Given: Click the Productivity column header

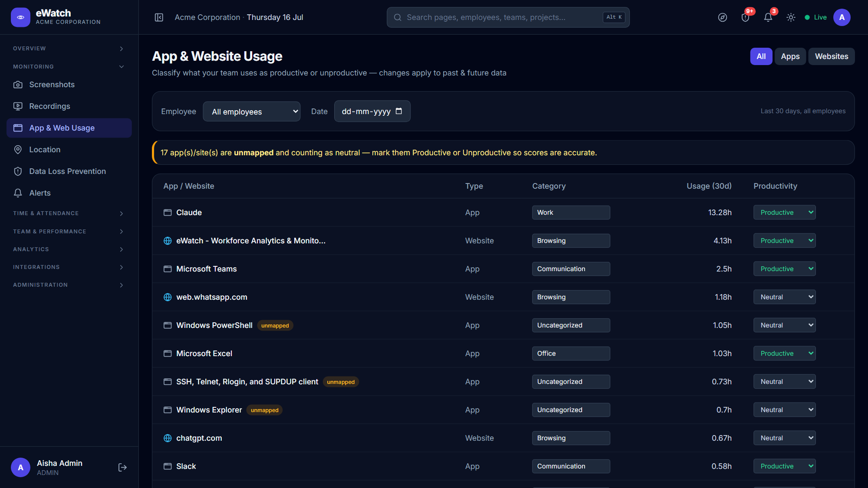Looking at the screenshot, I should (775, 186).
